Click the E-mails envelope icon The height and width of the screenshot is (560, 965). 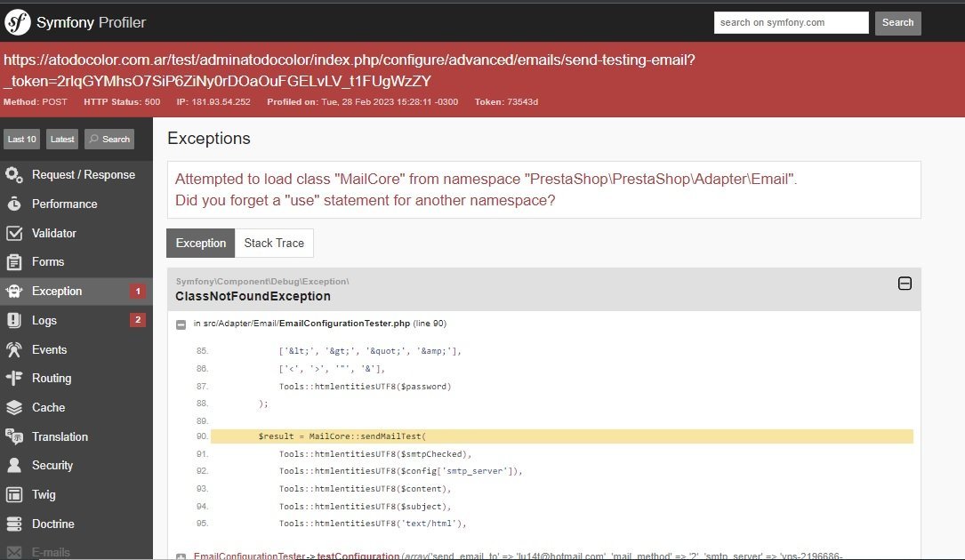point(14,553)
